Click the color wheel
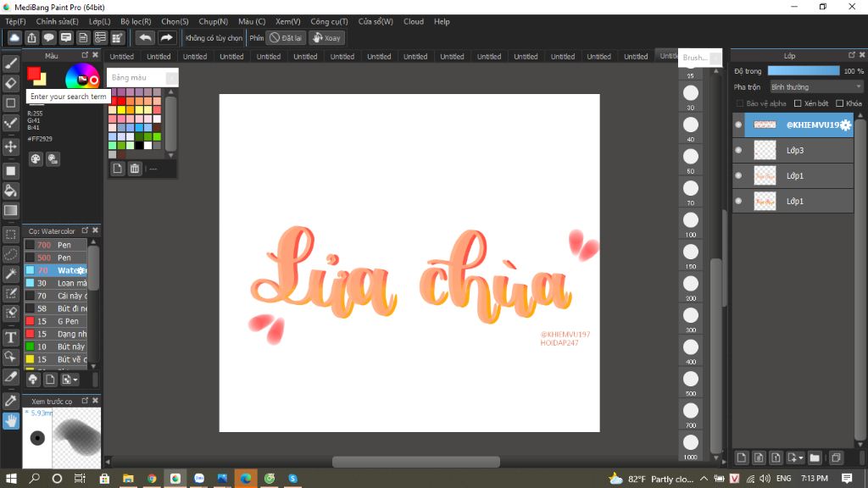Image resolution: width=868 pixels, height=488 pixels. tap(82, 78)
